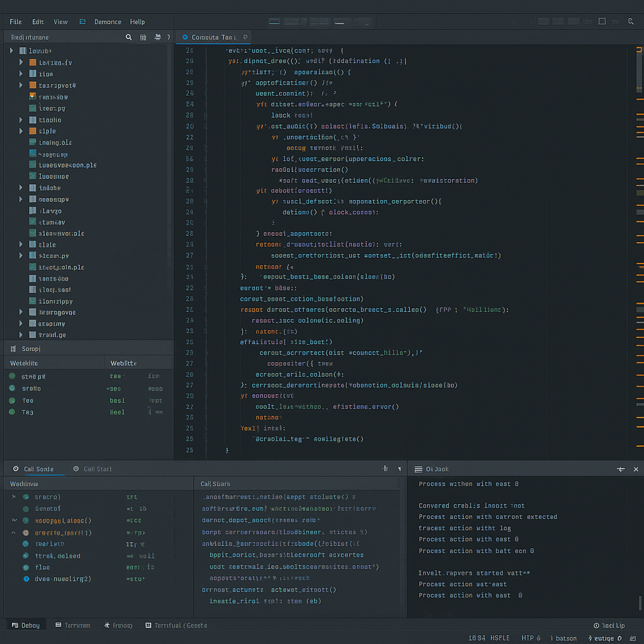Open the View menu
This screenshot has width=644, height=644.
coord(60,22)
